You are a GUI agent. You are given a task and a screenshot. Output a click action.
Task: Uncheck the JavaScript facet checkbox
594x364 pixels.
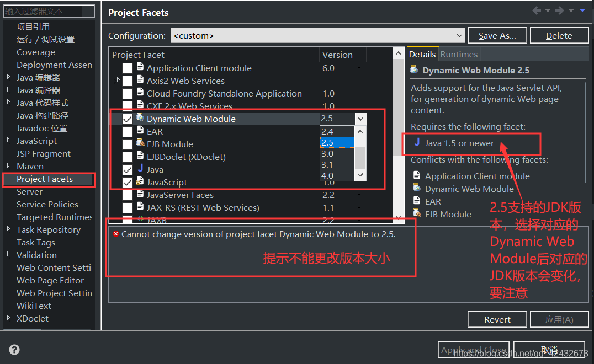(x=128, y=183)
